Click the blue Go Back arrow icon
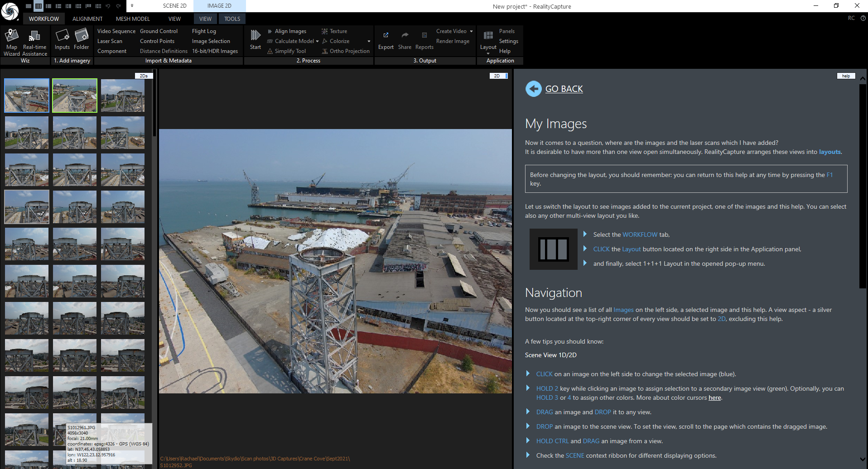This screenshot has height=469, width=868. (533, 89)
